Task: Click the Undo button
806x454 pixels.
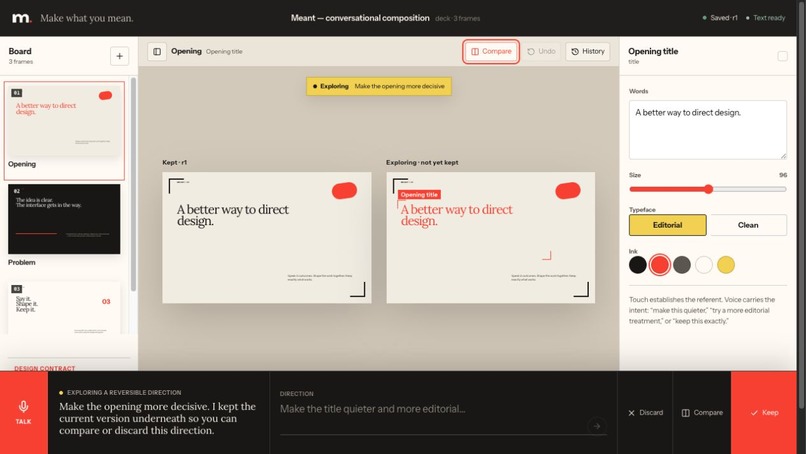Action: click(541, 51)
